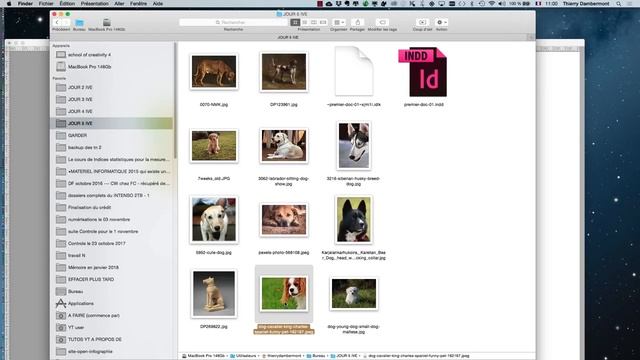
Task: Go back with the Précédent arrow
Action: [57, 22]
